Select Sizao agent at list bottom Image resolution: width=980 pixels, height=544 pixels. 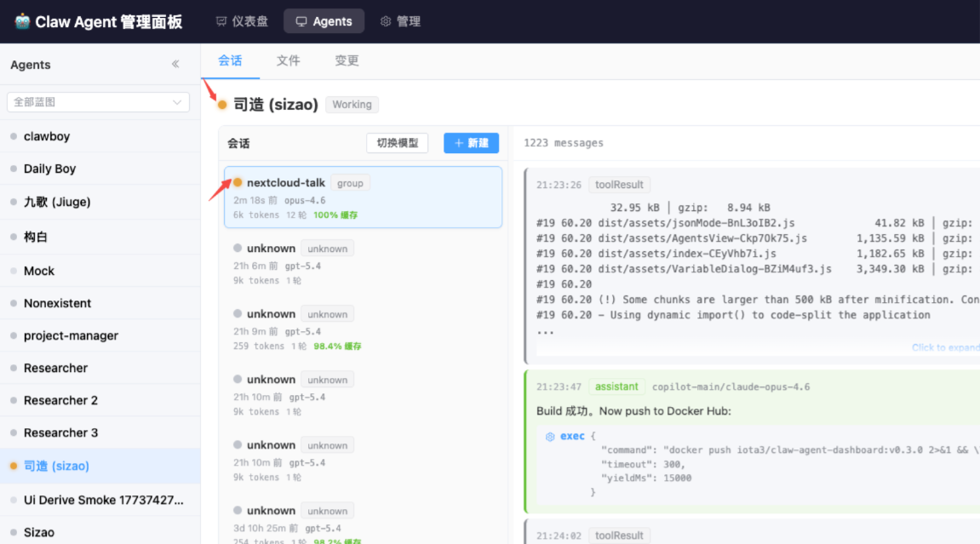[100, 532]
